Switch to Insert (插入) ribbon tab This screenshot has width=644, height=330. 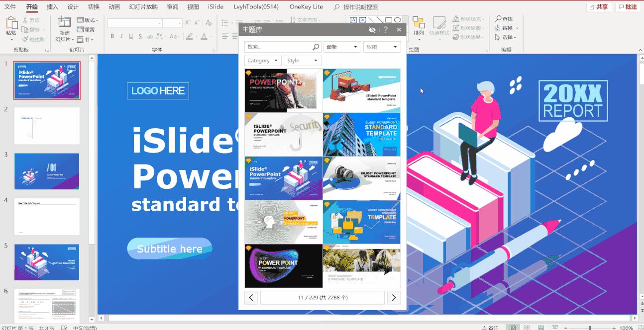52,7
